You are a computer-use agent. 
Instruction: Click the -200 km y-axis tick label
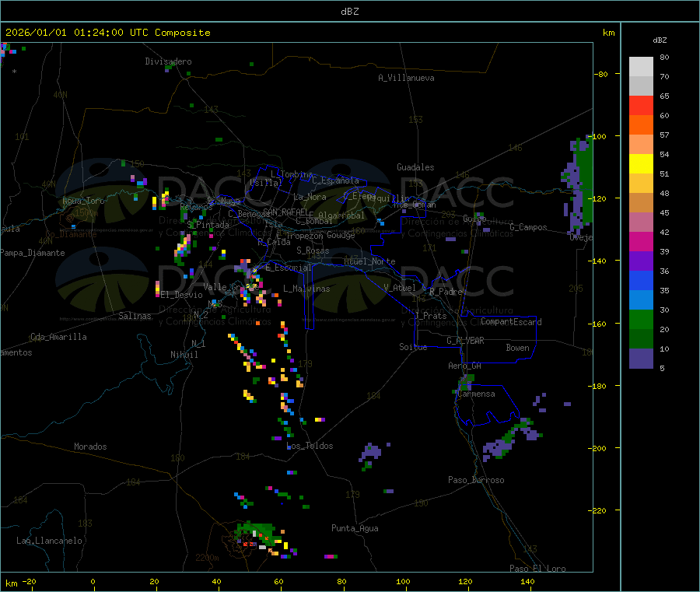tap(597, 448)
